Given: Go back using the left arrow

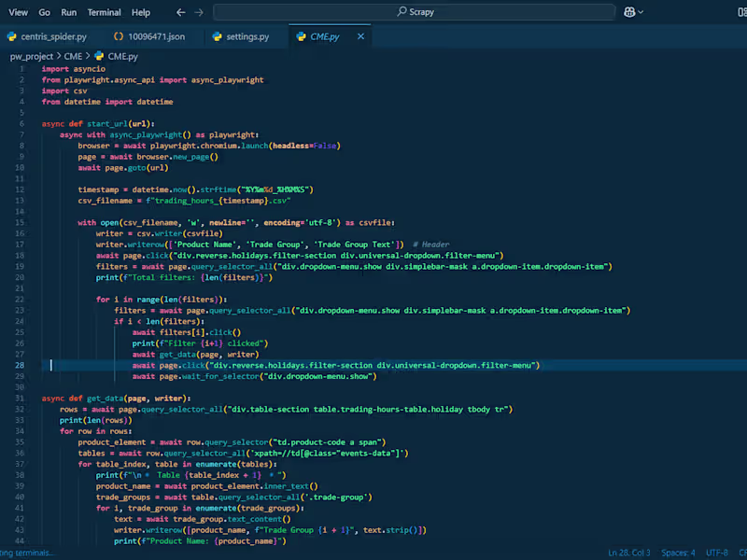Looking at the screenshot, I should coord(180,12).
